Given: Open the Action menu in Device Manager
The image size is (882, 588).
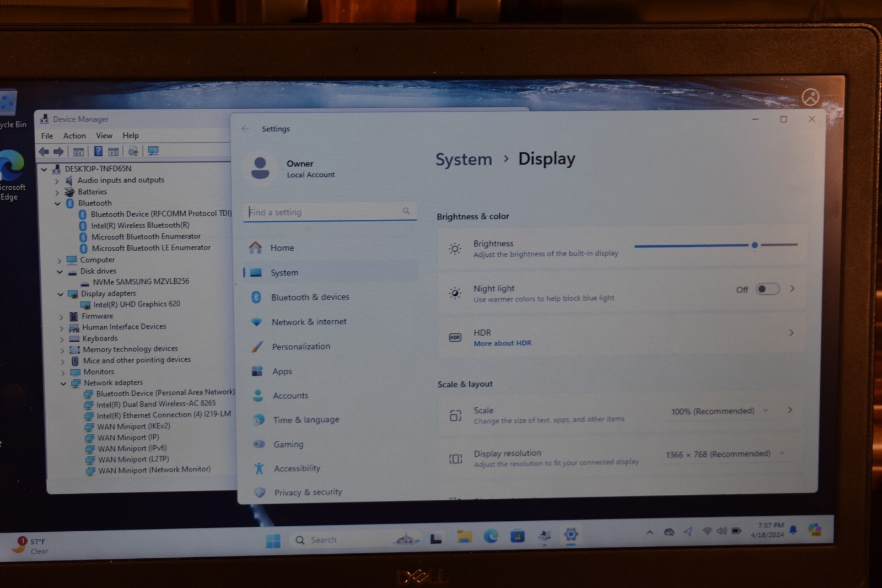Looking at the screenshot, I should (74, 136).
